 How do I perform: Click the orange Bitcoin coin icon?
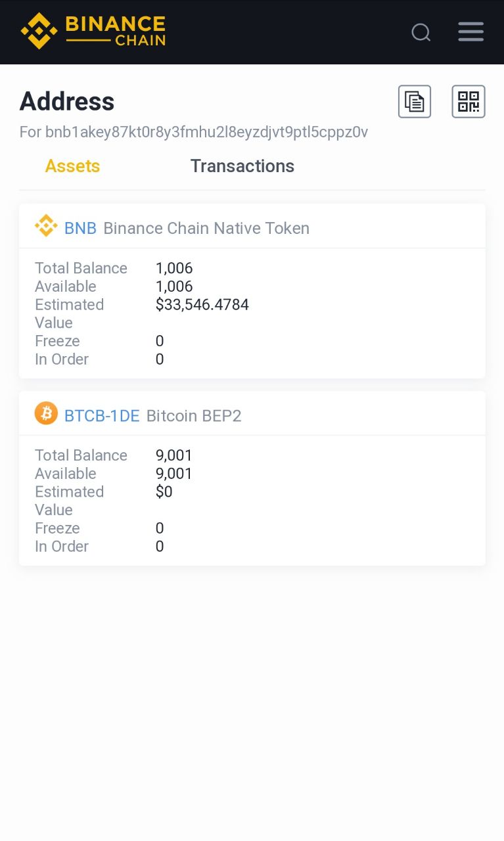click(x=46, y=413)
